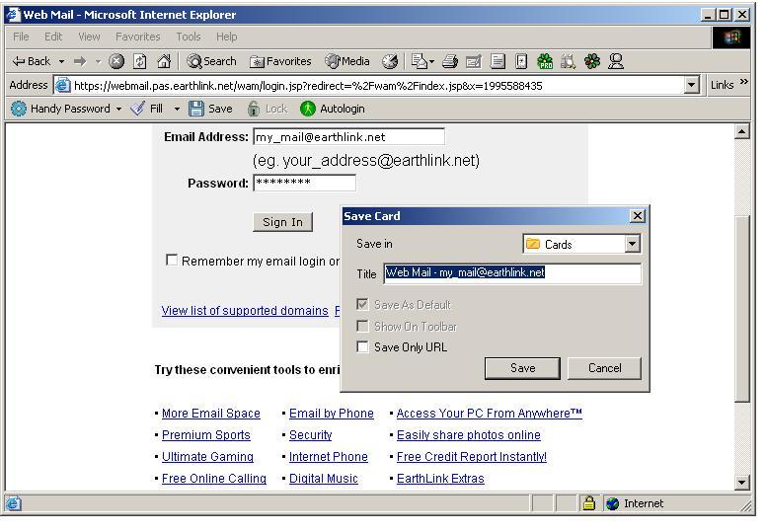Image resolution: width=766 pixels, height=532 pixels.
Task: Click Save in the Save Card dialog
Action: pyautogui.click(x=523, y=368)
